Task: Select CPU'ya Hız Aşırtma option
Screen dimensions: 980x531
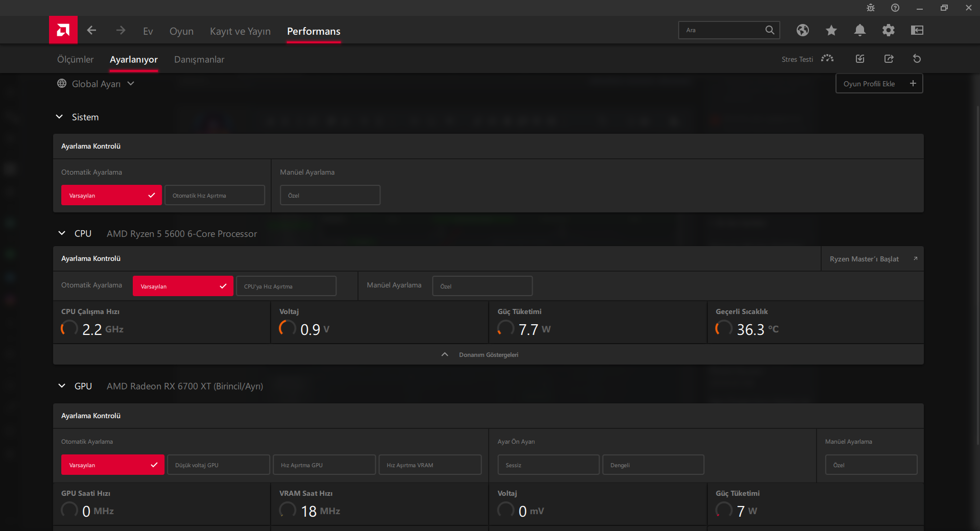Action: point(286,286)
